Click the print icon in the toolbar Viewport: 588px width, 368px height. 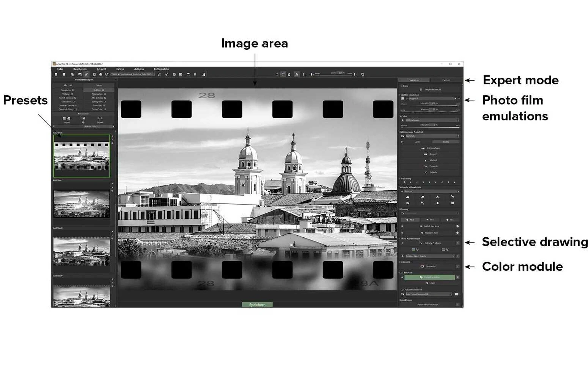[101, 74]
